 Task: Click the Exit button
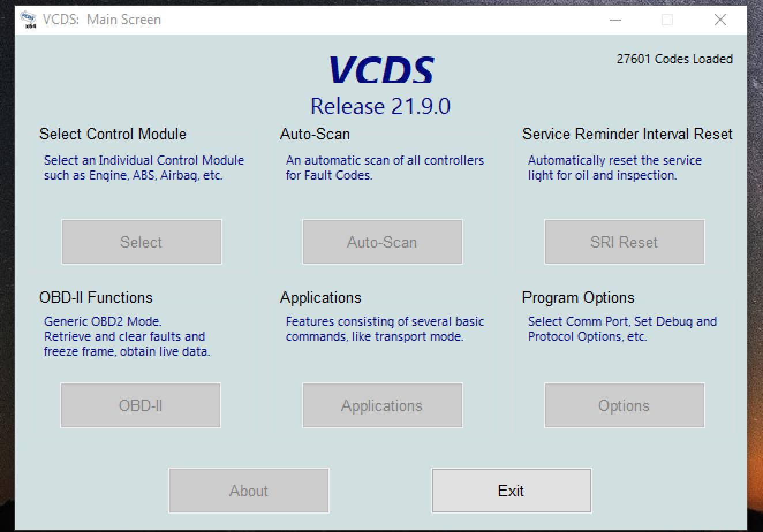(x=512, y=491)
